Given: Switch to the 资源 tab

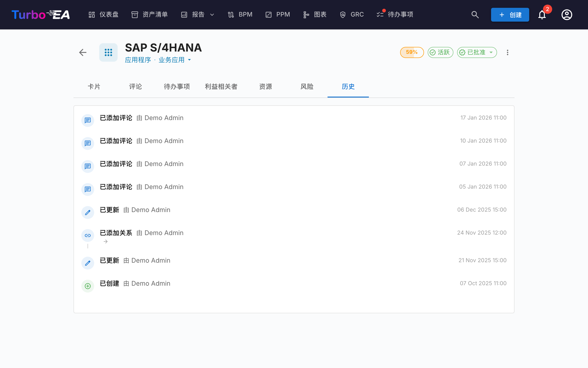Looking at the screenshot, I should (x=266, y=87).
